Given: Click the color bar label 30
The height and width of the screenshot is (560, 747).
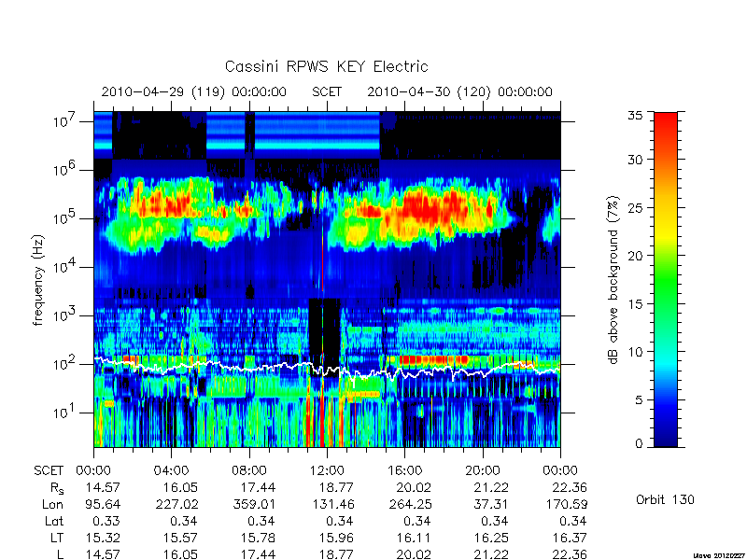Looking at the screenshot, I should click(635, 160).
